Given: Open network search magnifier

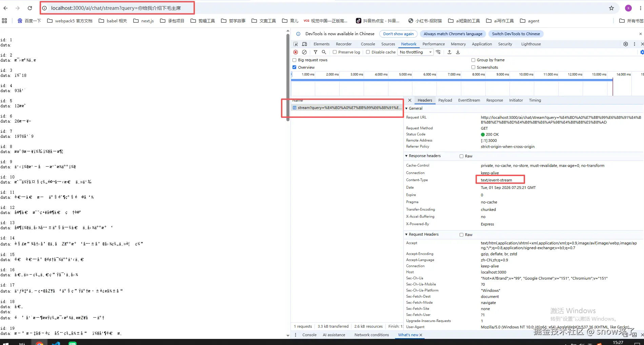Looking at the screenshot, I should pos(324,52).
